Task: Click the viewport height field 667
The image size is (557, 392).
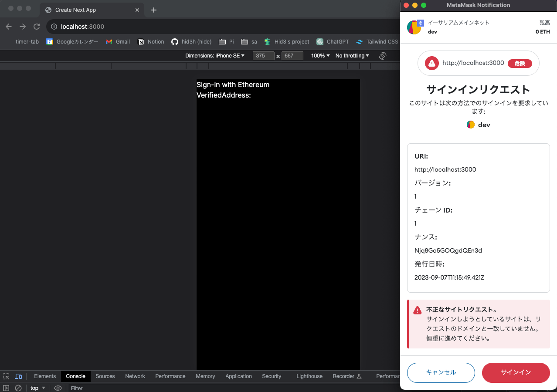Action: tap(292, 56)
